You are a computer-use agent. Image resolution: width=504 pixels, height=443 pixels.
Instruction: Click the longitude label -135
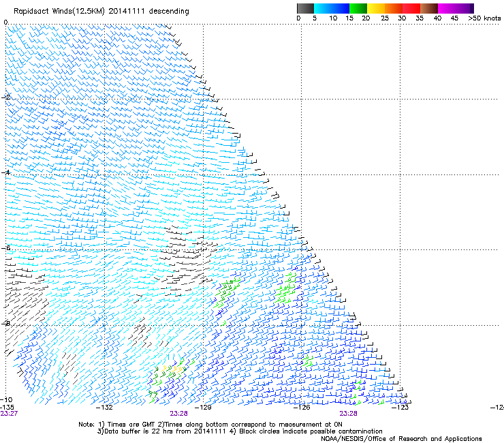pyautogui.click(x=7, y=407)
